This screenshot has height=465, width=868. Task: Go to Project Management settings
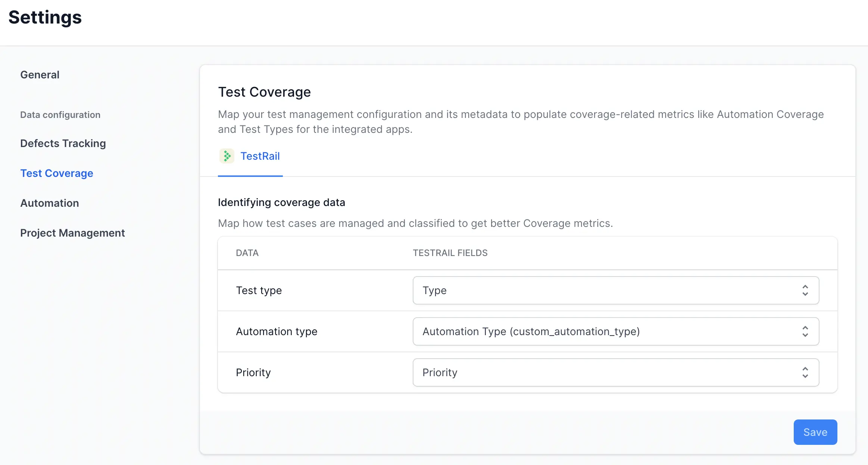coord(72,233)
